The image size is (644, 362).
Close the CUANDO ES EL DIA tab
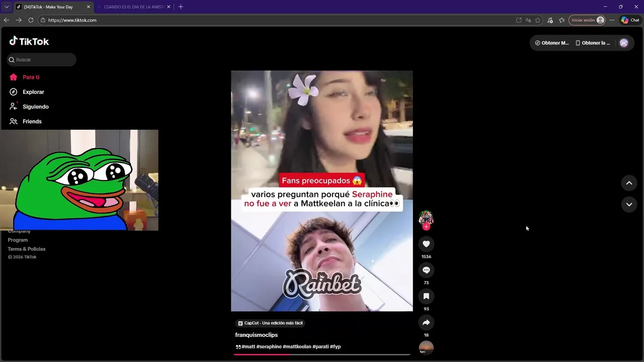click(x=169, y=7)
